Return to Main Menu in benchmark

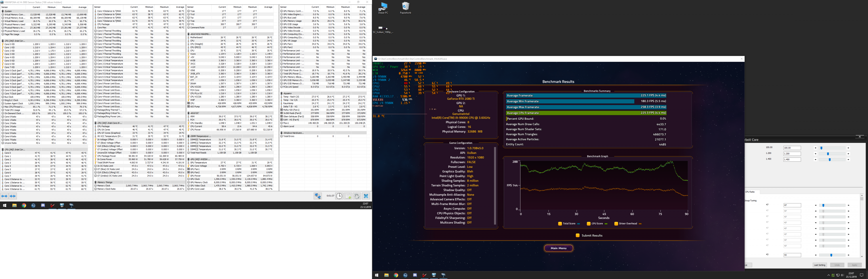click(x=558, y=248)
